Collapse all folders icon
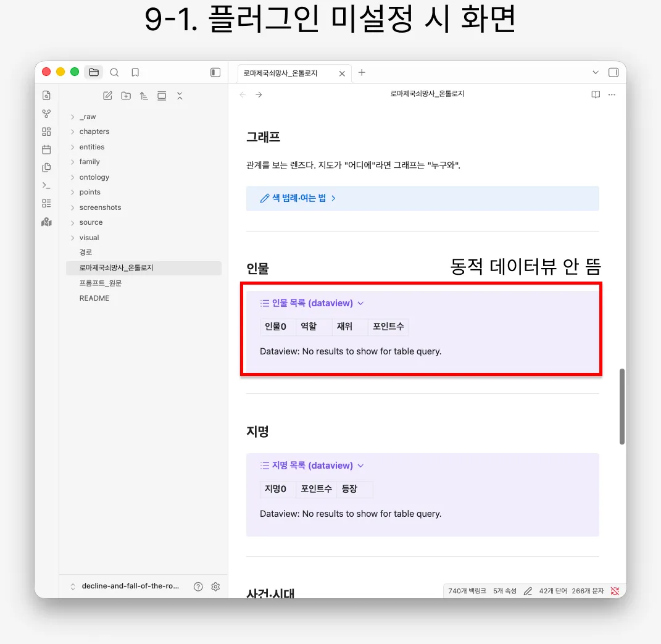 [180, 96]
